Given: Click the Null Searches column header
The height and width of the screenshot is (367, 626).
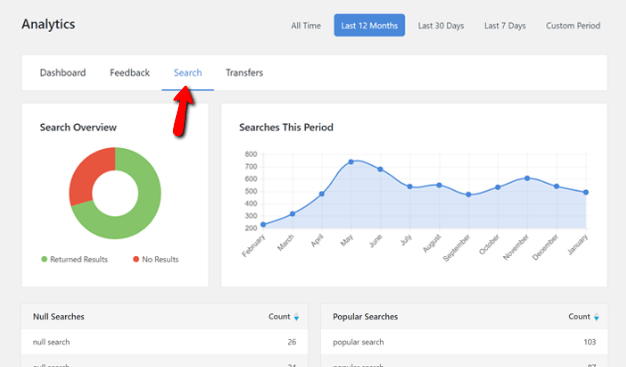Looking at the screenshot, I should [x=59, y=317].
